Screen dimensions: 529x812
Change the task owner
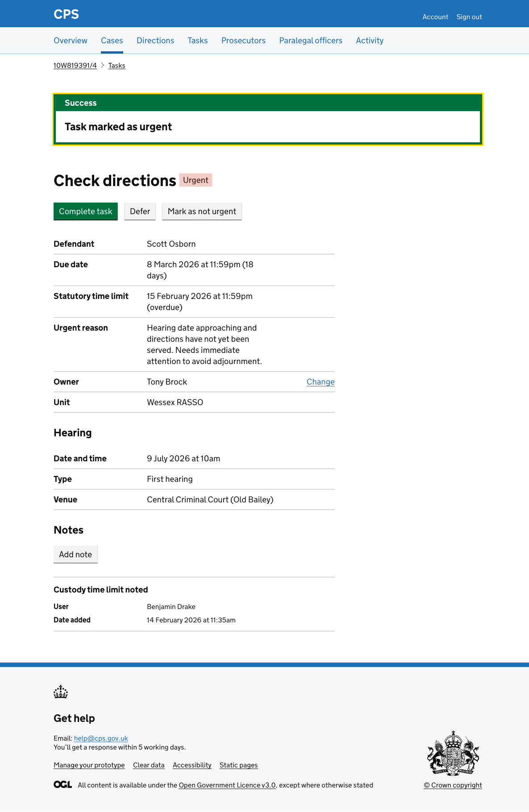321,382
